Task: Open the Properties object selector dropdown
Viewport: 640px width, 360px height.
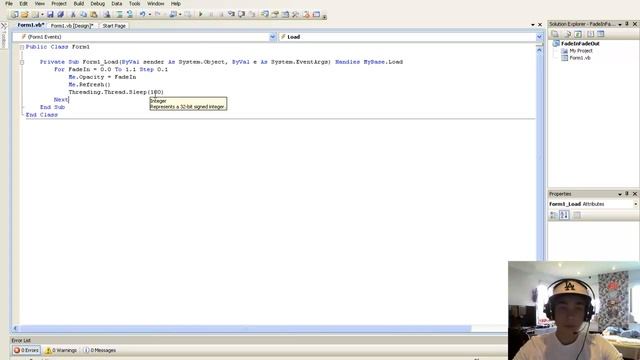Action: point(636,204)
